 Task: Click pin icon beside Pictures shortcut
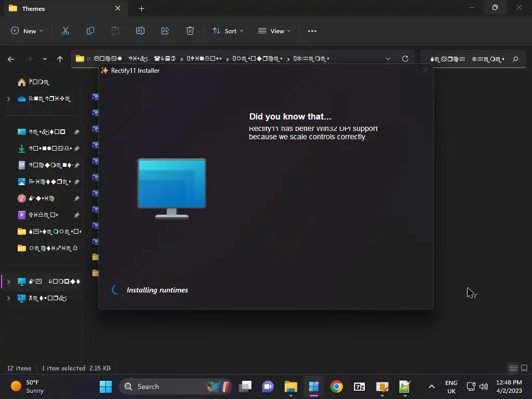click(x=77, y=182)
